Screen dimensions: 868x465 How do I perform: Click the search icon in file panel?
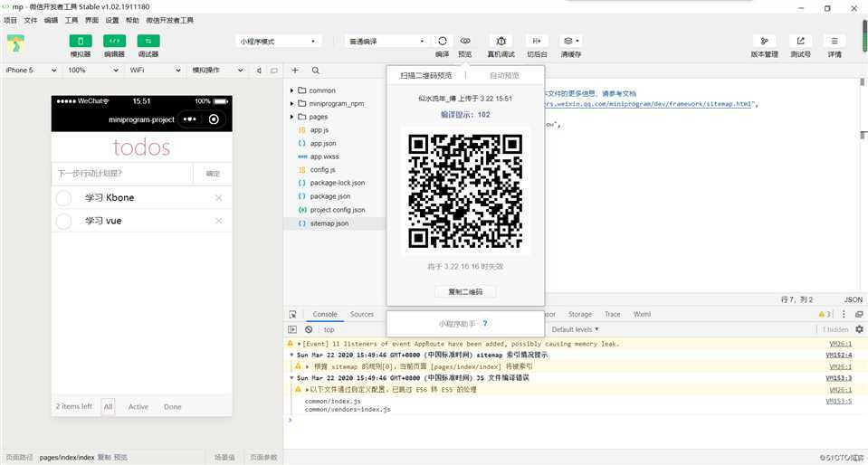pos(316,71)
